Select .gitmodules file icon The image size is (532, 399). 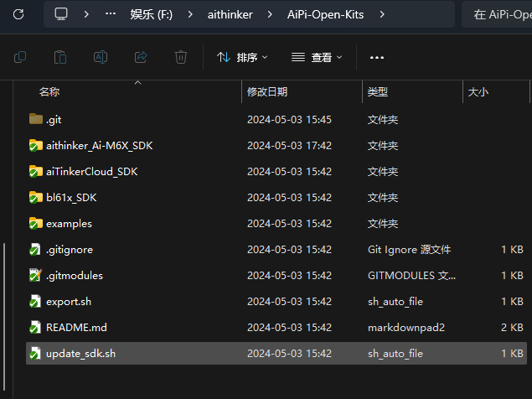click(x=35, y=276)
